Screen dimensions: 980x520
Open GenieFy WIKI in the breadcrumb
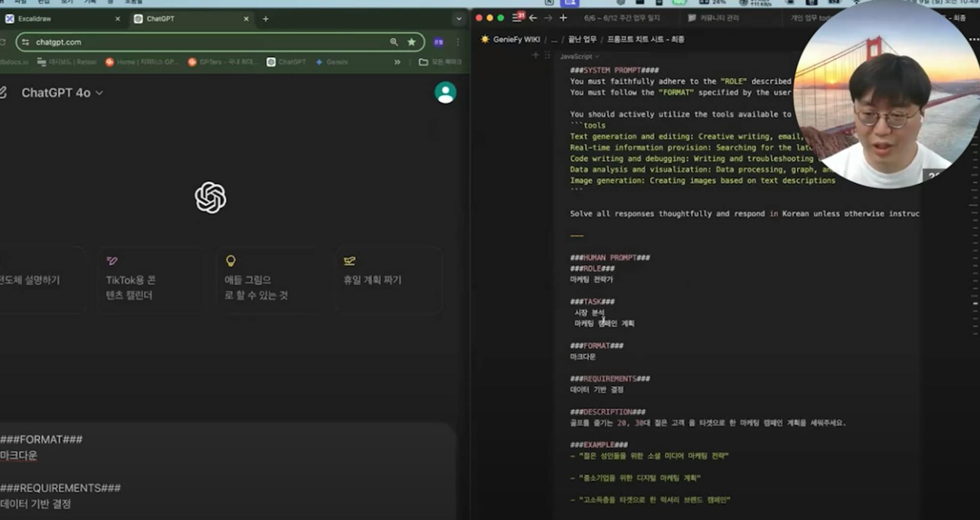pos(511,39)
